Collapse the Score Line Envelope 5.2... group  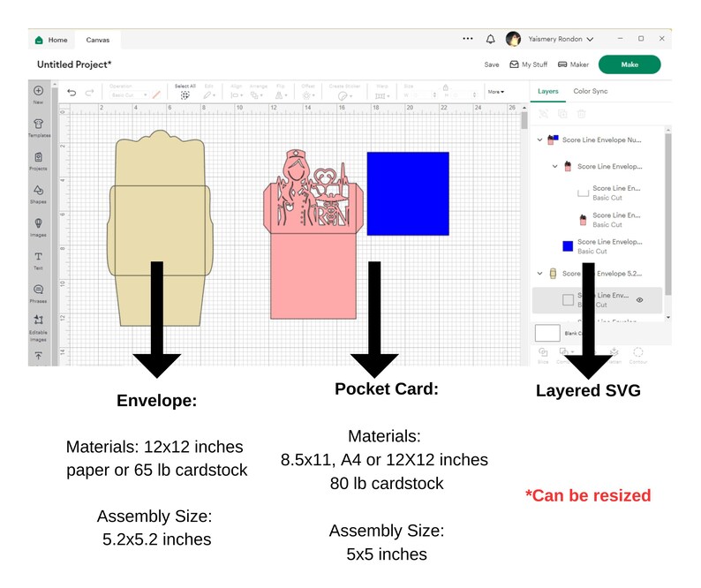[539, 273]
